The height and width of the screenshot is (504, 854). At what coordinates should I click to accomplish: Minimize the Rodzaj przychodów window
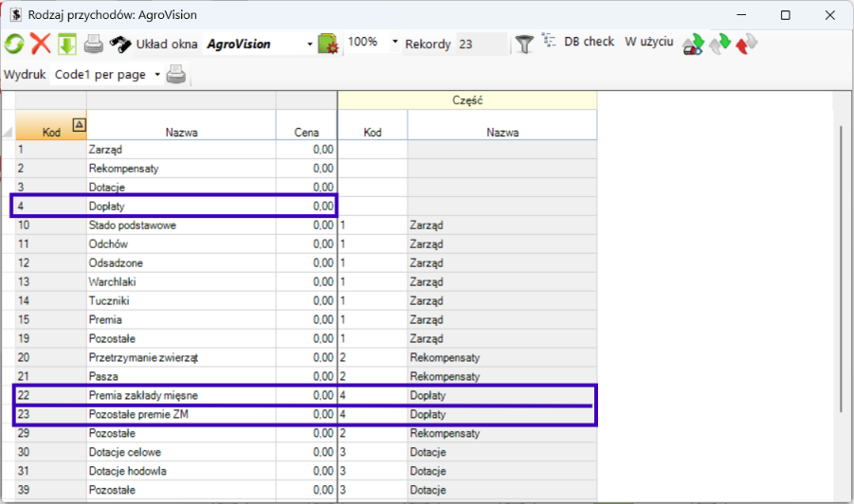(741, 15)
